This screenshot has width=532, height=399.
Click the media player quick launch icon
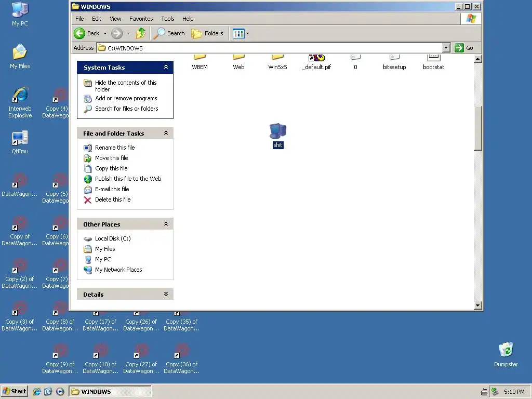click(60, 392)
